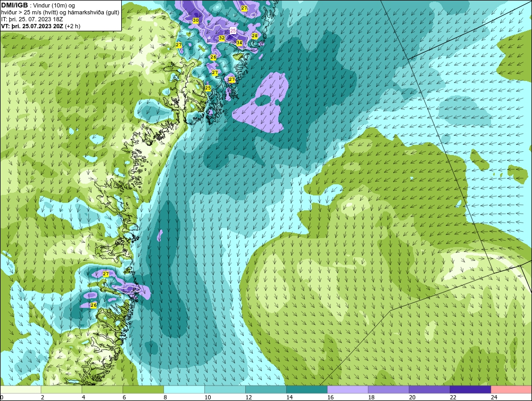The image size is (532, 401).
Task: Click the white boxed 25 gust label
Action: 233,30
